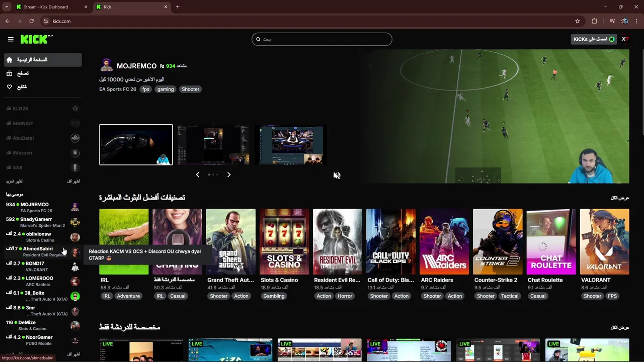The width and height of the screenshot is (644, 362).
Task: Open the Resident Evil category card
Action: coord(338,241)
